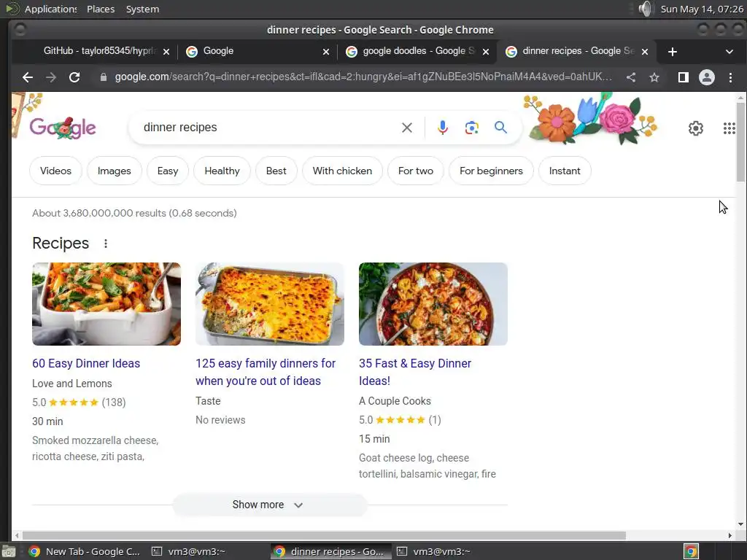Image resolution: width=747 pixels, height=560 pixels.
Task: Click the horizontal page scrollbar
Action: (324, 536)
